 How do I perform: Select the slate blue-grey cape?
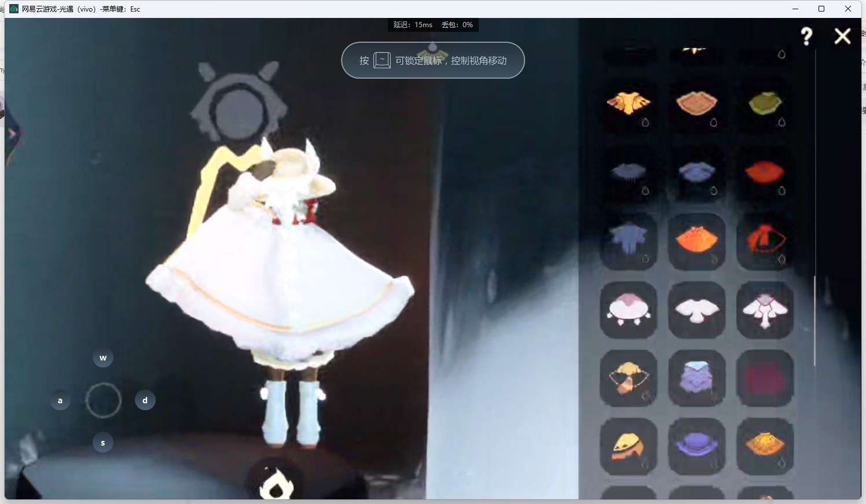tap(697, 173)
